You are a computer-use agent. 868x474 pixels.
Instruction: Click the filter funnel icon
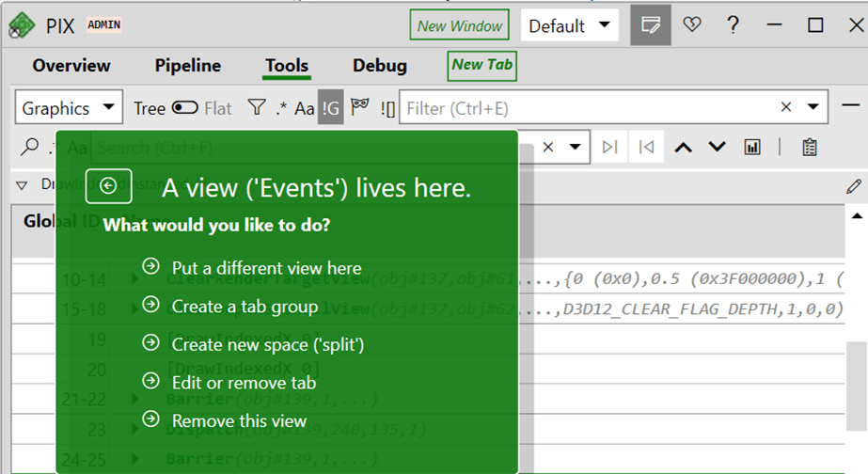(x=257, y=107)
